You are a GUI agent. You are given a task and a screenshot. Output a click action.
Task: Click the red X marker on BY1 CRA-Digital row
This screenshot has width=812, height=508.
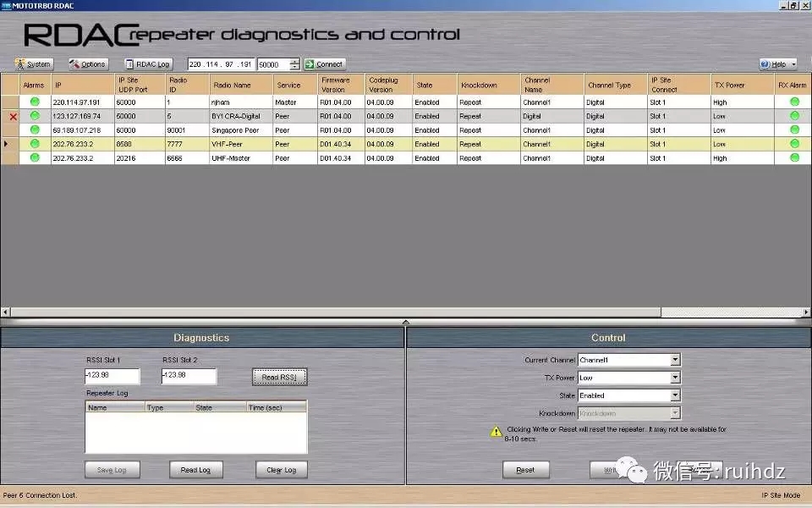[x=13, y=117]
